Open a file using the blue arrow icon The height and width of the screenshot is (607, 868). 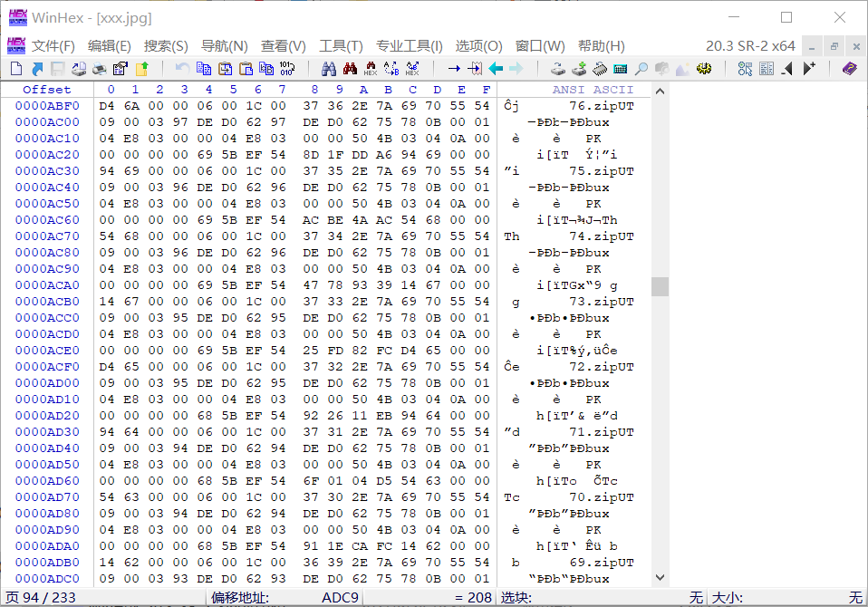(37, 69)
